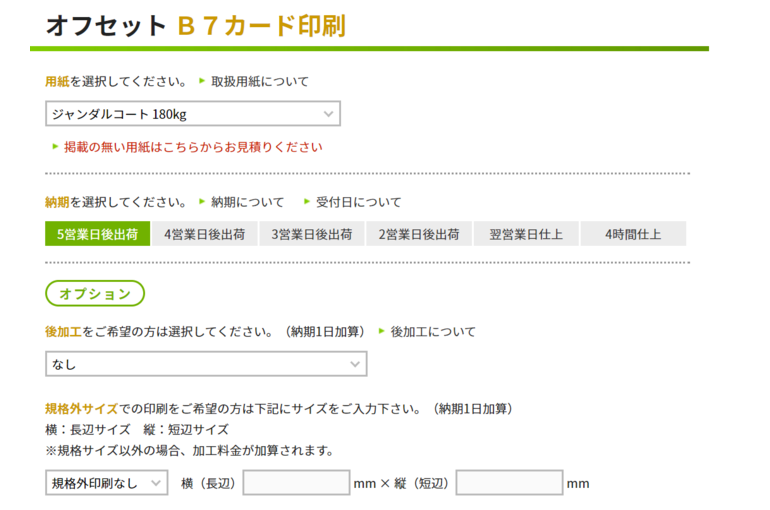Select 5営業日後出荷 delivery option
Image resolution: width=770 pixels, height=510 pixels.
97,234
